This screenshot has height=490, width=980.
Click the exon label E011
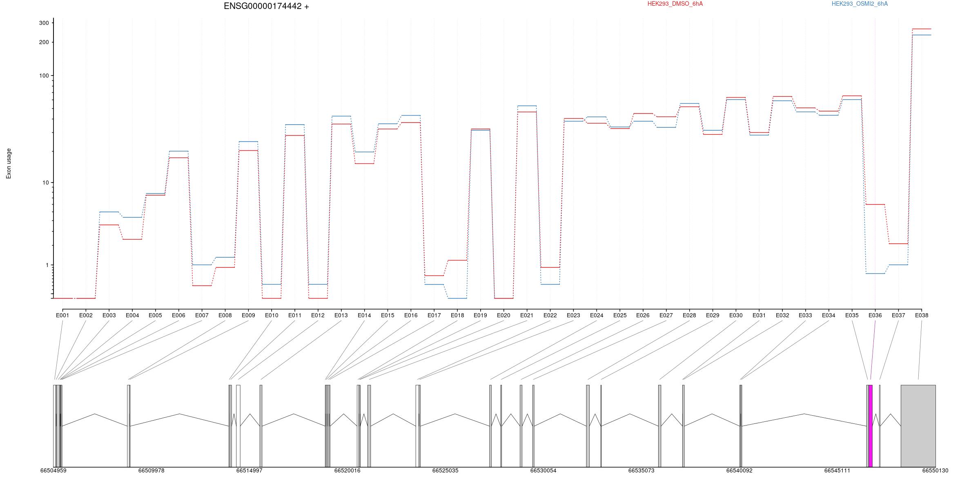tap(295, 315)
